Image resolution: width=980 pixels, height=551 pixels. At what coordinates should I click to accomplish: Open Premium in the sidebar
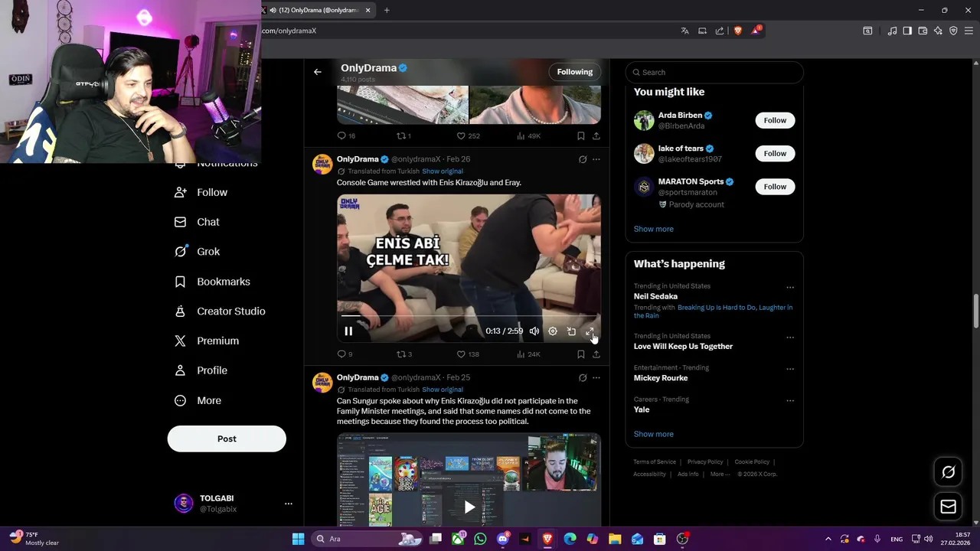(207, 341)
